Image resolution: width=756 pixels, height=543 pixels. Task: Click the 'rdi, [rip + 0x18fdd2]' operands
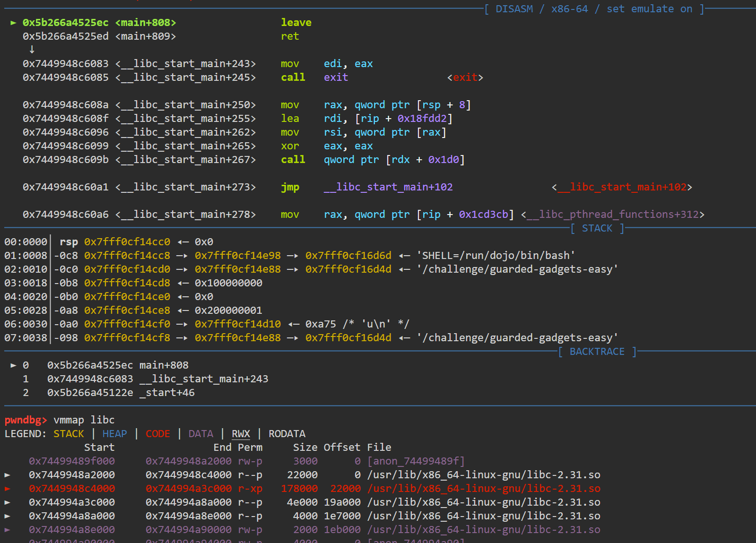click(388, 119)
